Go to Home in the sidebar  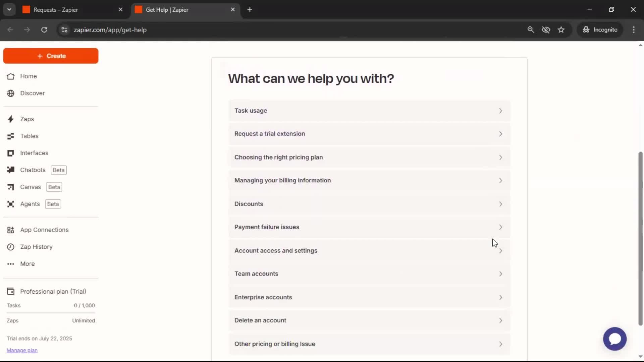point(29,76)
